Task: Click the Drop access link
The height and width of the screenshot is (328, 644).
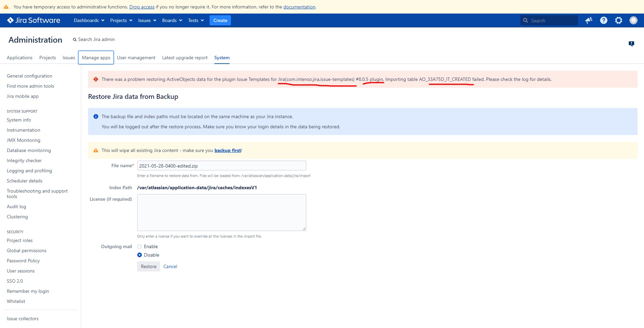Action: (142, 7)
